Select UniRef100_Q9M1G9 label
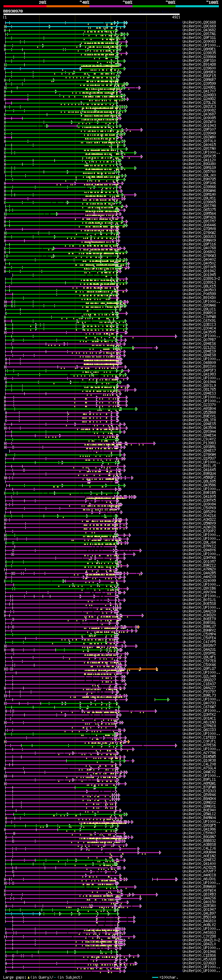The height and width of the screenshot is (980, 222). point(199,168)
